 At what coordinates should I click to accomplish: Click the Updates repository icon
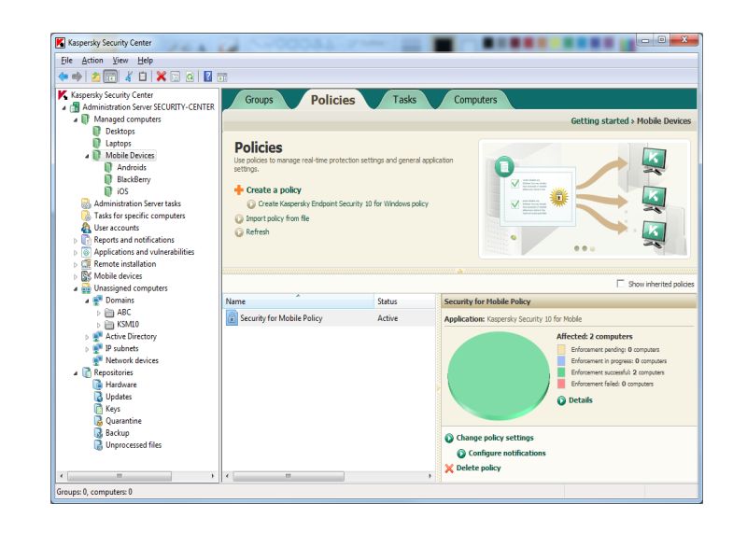(98, 397)
